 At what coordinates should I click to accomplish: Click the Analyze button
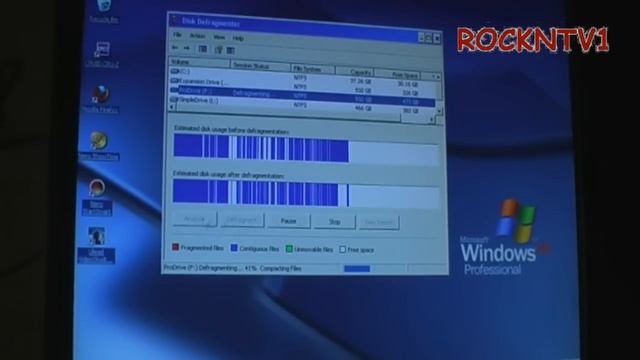pyautogui.click(x=195, y=219)
